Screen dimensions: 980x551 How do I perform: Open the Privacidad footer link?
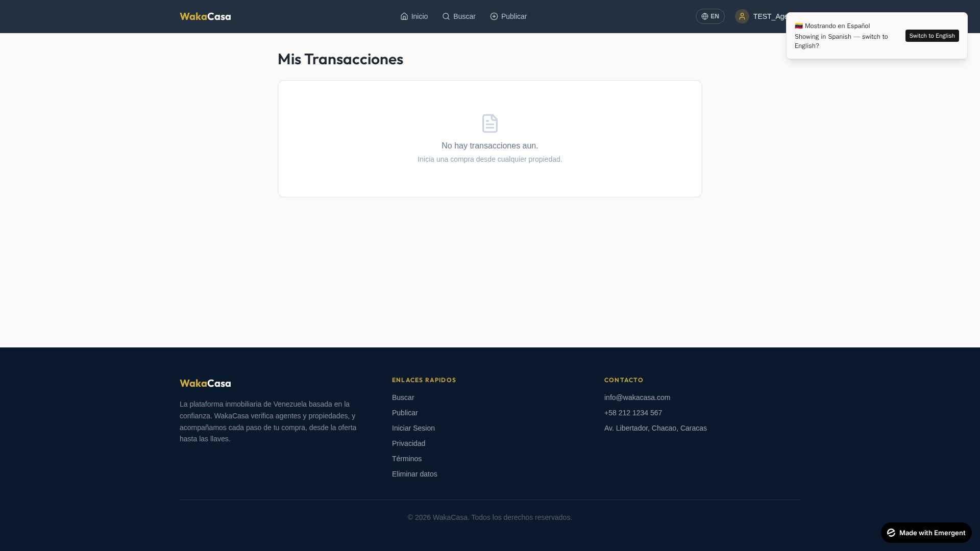408,443
